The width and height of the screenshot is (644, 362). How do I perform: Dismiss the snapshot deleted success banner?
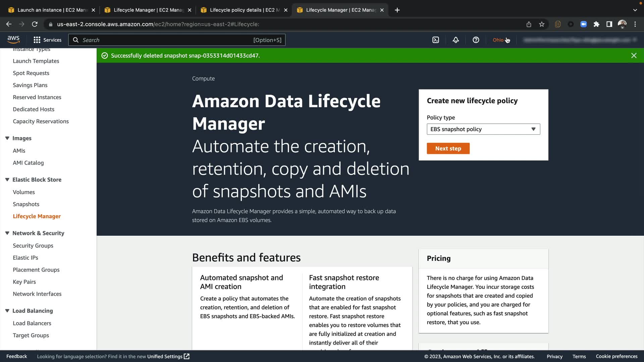coord(634,56)
